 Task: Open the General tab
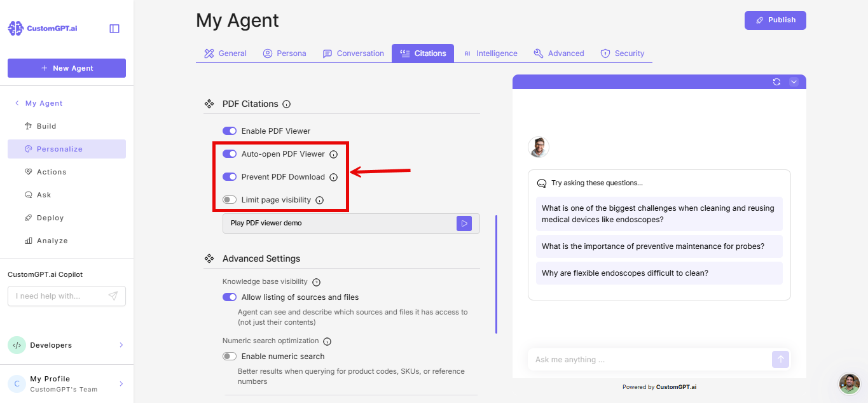coord(225,53)
